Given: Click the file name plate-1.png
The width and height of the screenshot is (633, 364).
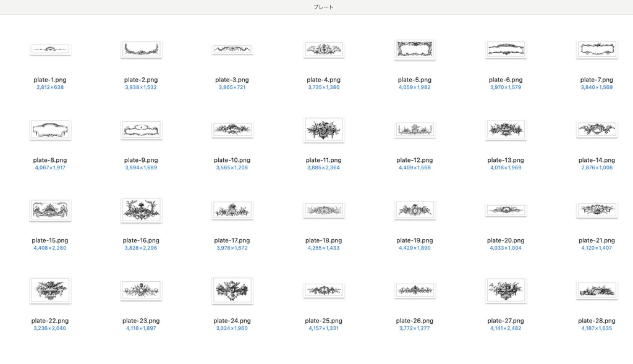Looking at the screenshot, I should 50,80.
